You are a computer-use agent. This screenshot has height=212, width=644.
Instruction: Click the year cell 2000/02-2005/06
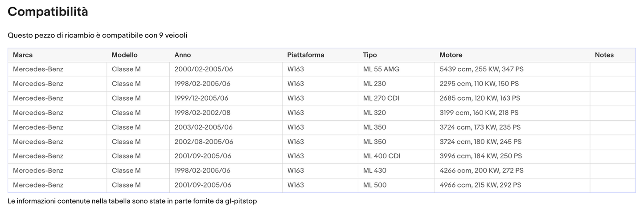204,69
